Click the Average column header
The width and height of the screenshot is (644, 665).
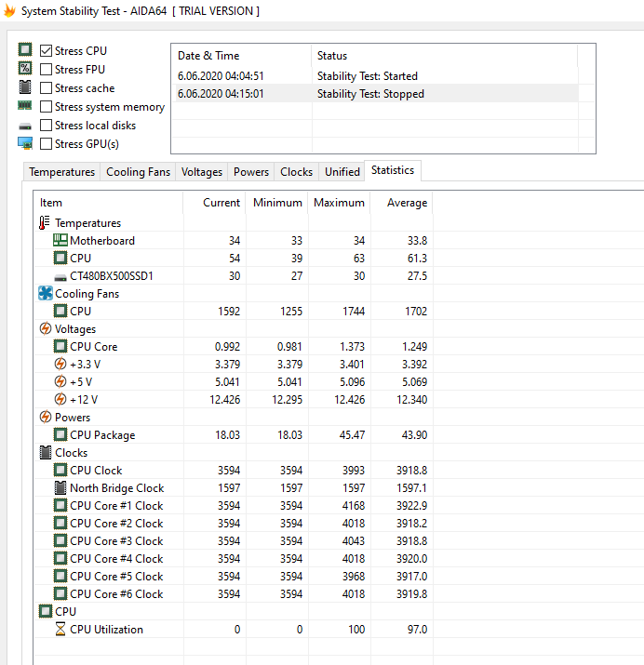click(x=401, y=203)
